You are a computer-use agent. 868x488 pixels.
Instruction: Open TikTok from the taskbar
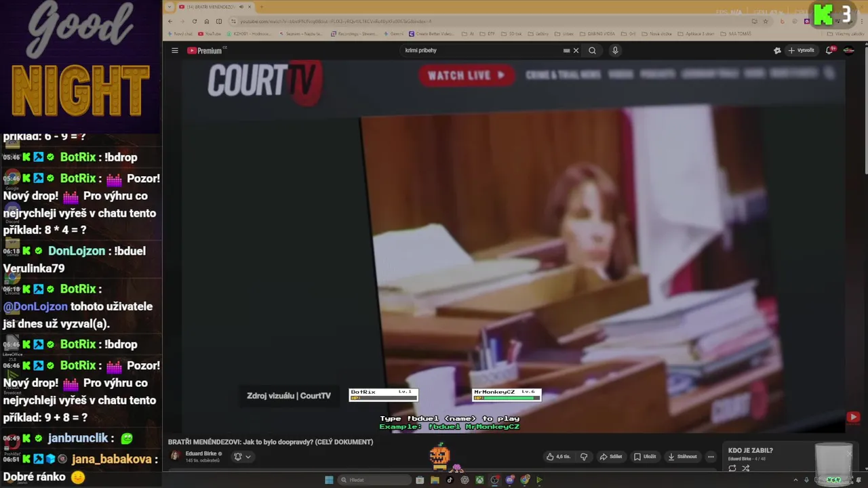point(450,480)
